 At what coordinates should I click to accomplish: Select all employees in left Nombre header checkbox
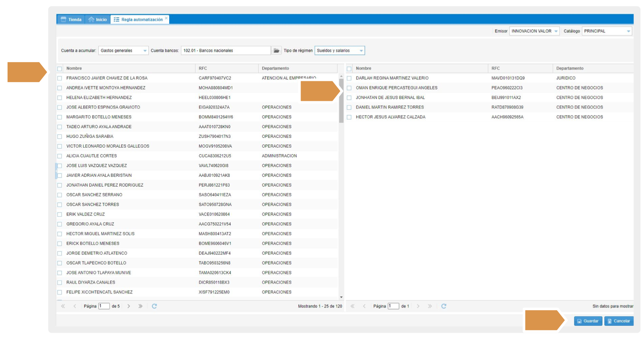pyautogui.click(x=60, y=69)
